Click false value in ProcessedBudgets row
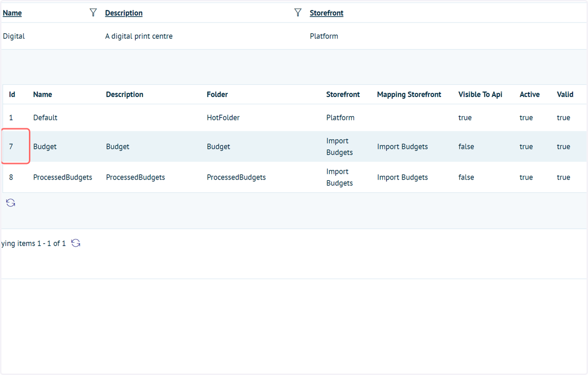 coord(466,177)
